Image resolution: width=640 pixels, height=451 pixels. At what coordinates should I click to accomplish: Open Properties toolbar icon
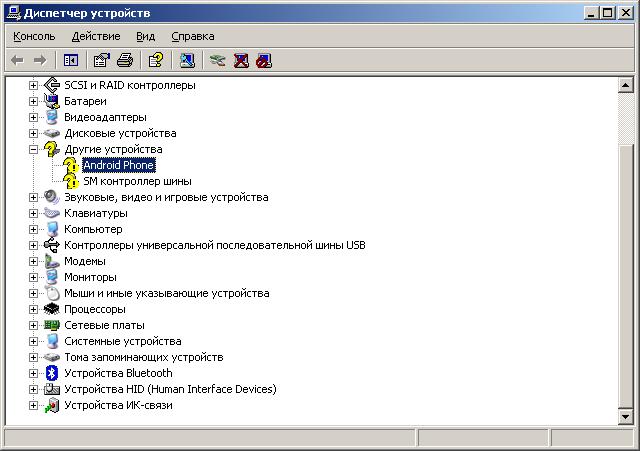(x=102, y=61)
